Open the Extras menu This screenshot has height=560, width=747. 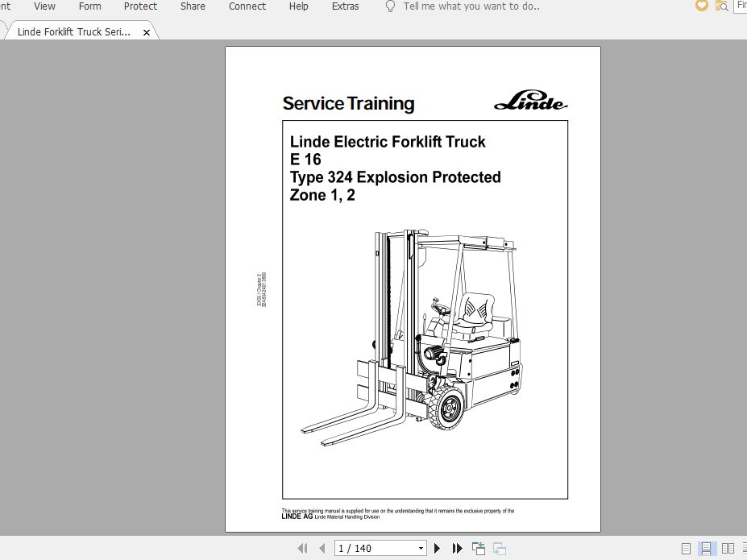(x=346, y=6)
